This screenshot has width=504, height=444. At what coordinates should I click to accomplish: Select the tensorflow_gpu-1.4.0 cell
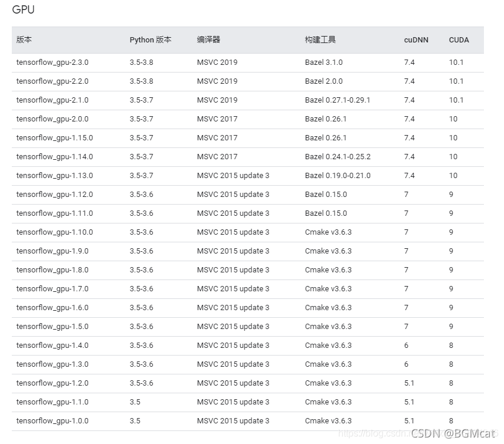point(53,346)
